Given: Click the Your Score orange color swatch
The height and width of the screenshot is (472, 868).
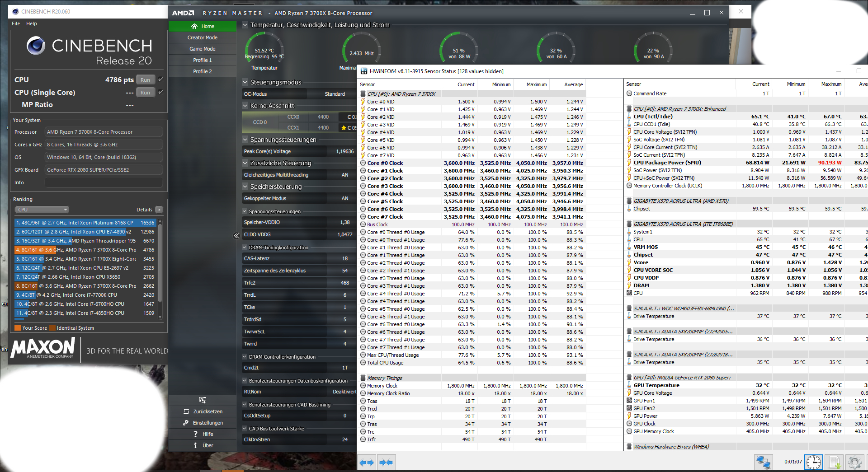Looking at the screenshot, I should 18,328.
